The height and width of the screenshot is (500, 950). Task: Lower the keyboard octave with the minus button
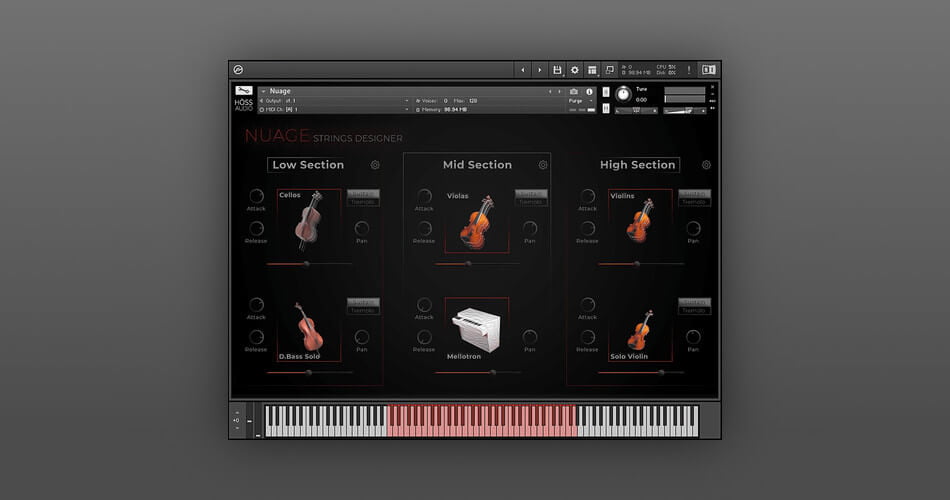click(x=236, y=428)
